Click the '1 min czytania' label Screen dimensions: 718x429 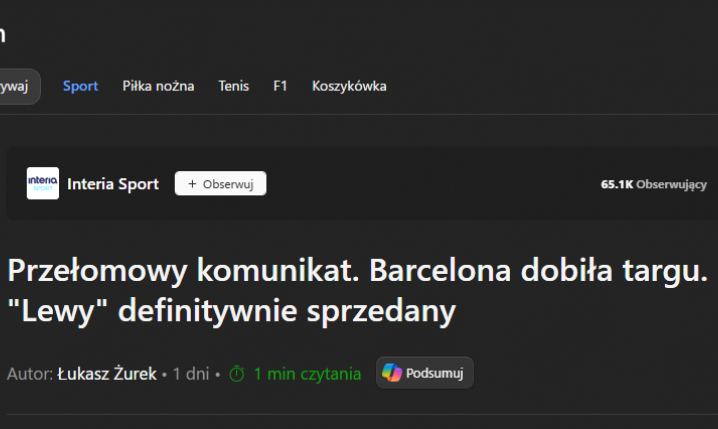[307, 374]
